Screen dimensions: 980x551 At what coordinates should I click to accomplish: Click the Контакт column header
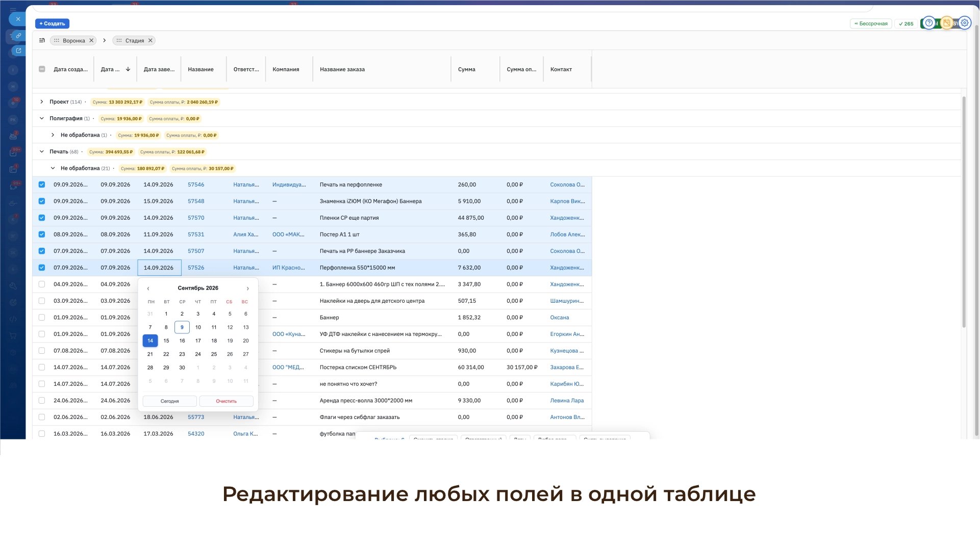pyautogui.click(x=561, y=69)
